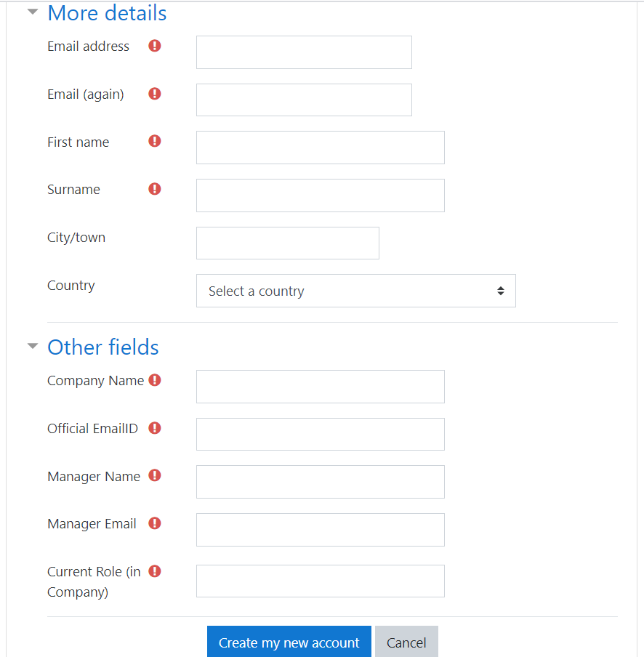Click required icon next to First name
644x657 pixels.
155,141
